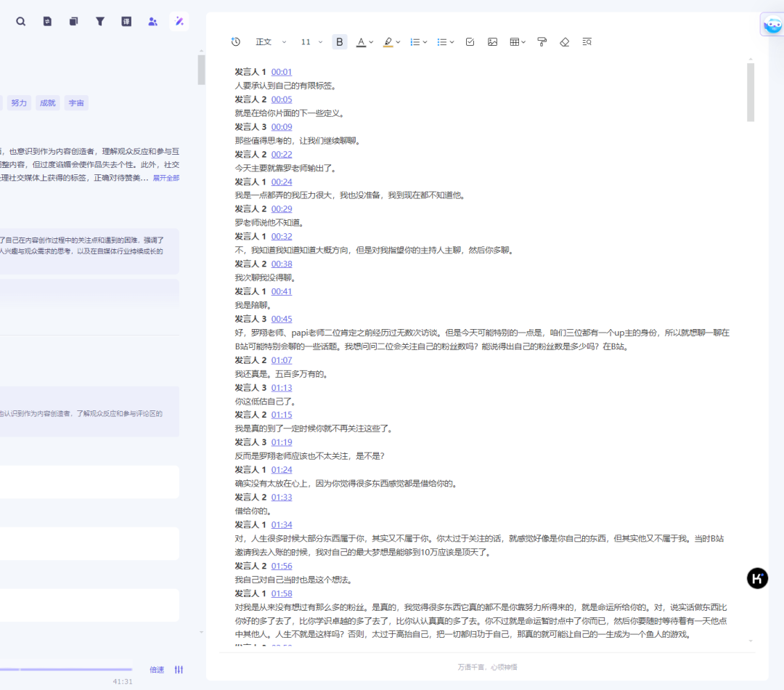Screen dimensions: 784x690
Task: Select the 宇宙 keyword tag
Action: click(x=76, y=103)
